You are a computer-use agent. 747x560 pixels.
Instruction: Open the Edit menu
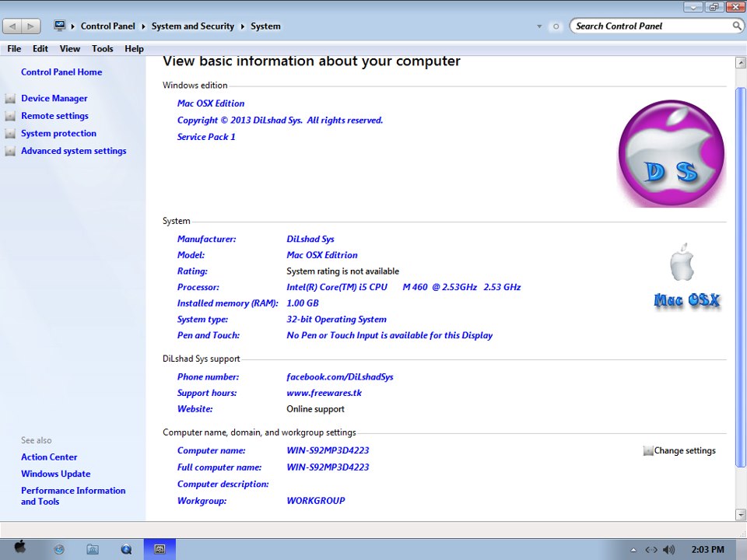40,48
